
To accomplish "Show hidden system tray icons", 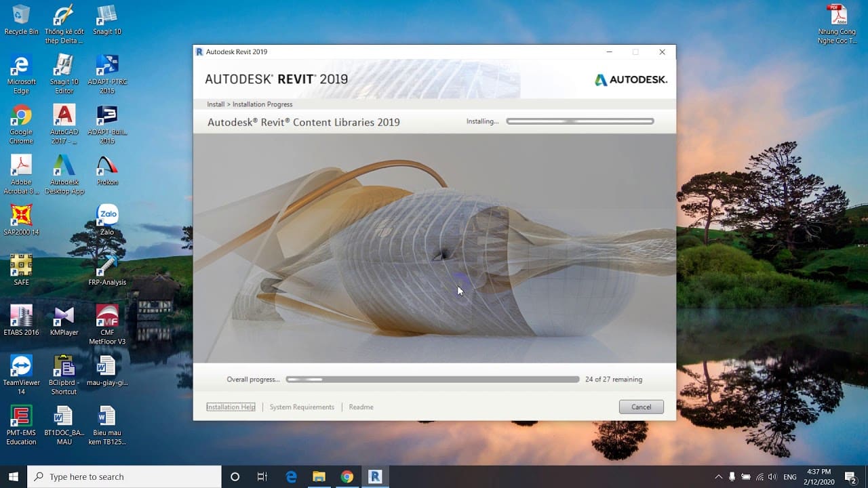I will tap(719, 476).
